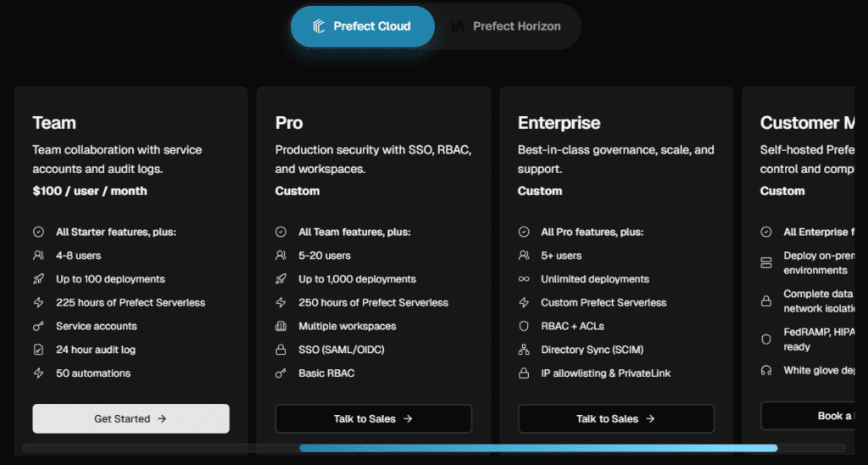
Task: Click shield icon next to RBAC + ACLs
Action: pos(523,327)
